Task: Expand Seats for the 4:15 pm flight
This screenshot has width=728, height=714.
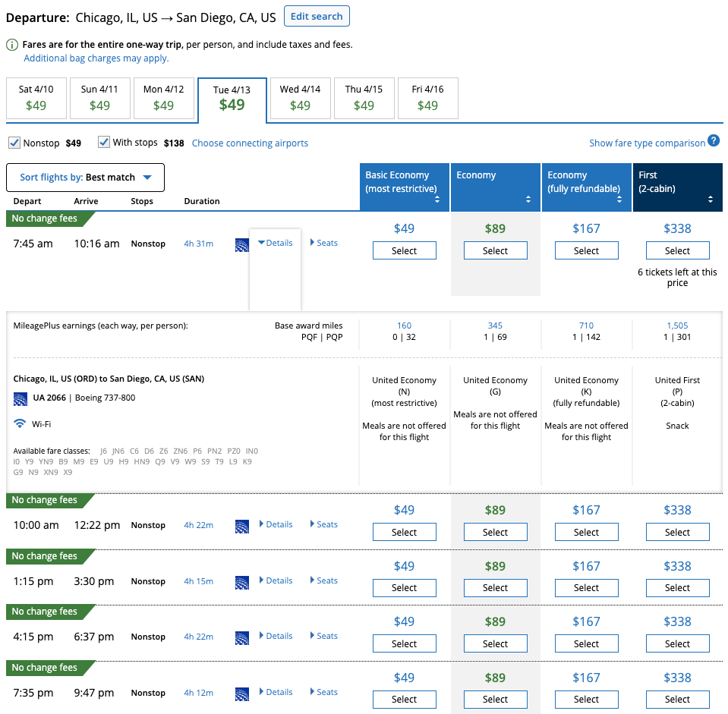Action: point(324,636)
